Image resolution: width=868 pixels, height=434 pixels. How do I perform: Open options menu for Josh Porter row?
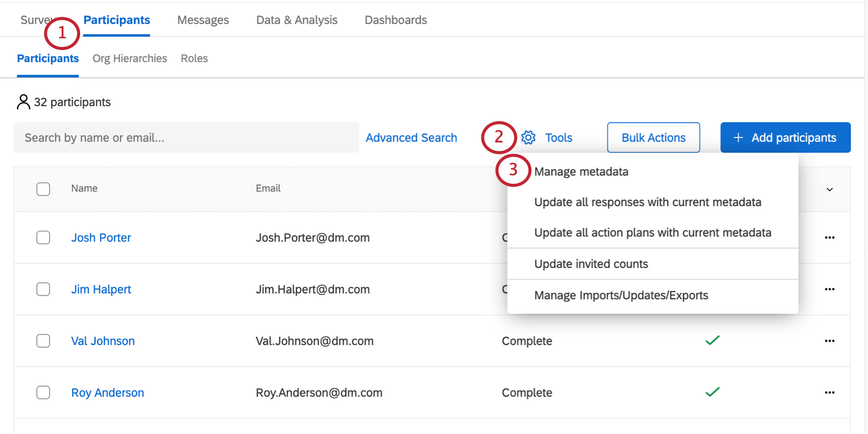829,237
